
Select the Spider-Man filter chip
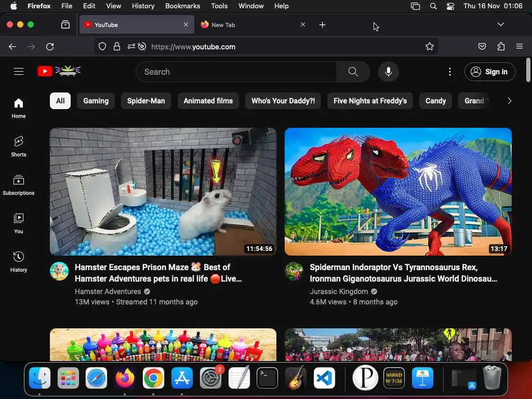click(146, 101)
